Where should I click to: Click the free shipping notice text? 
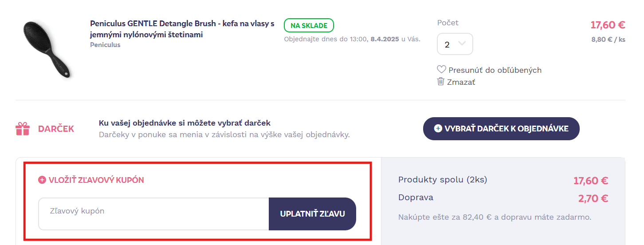(x=495, y=217)
